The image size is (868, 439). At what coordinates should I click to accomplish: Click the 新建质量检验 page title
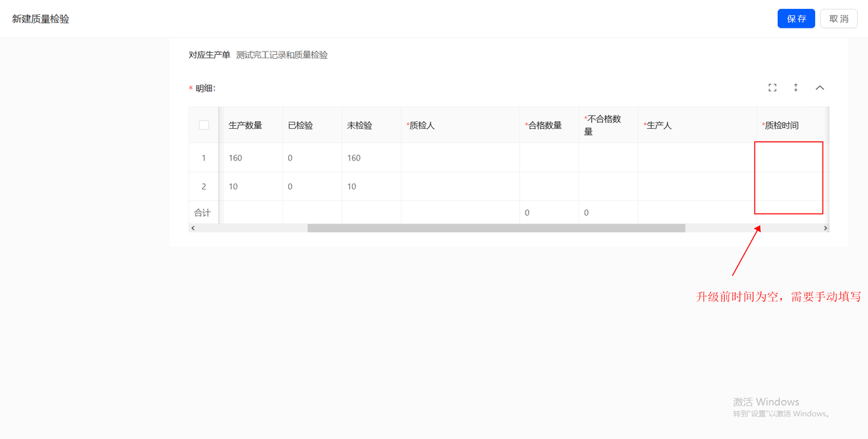[41, 19]
